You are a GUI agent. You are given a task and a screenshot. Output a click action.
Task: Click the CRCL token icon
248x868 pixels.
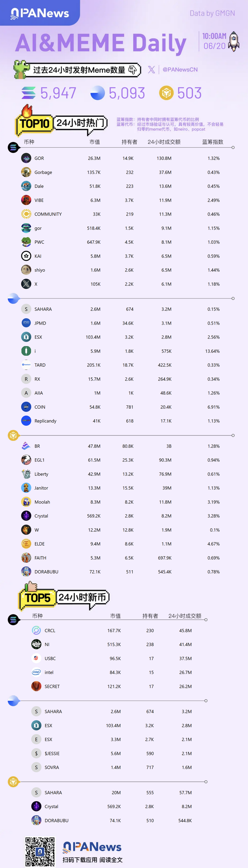pyautogui.click(x=36, y=630)
